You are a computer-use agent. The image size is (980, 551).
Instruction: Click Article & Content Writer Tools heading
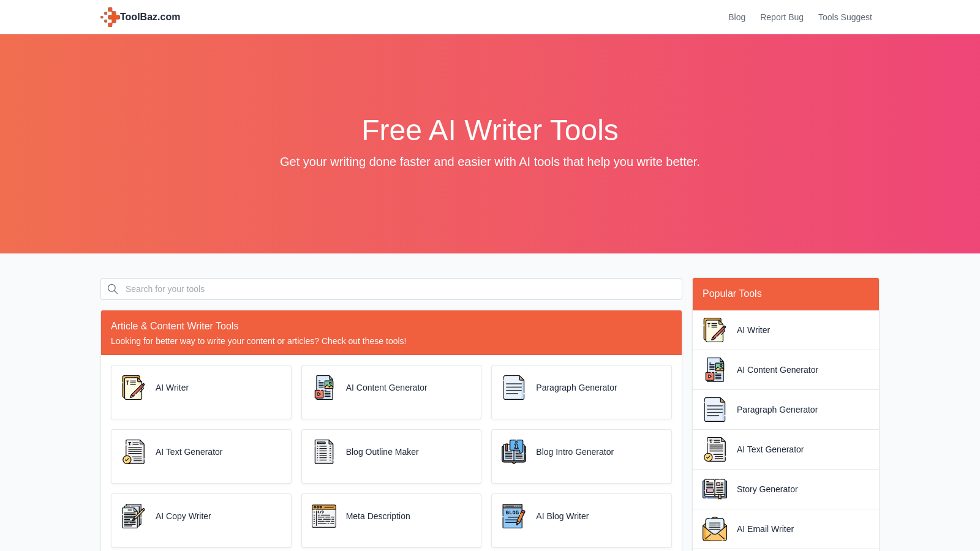(x=175, y=326)
